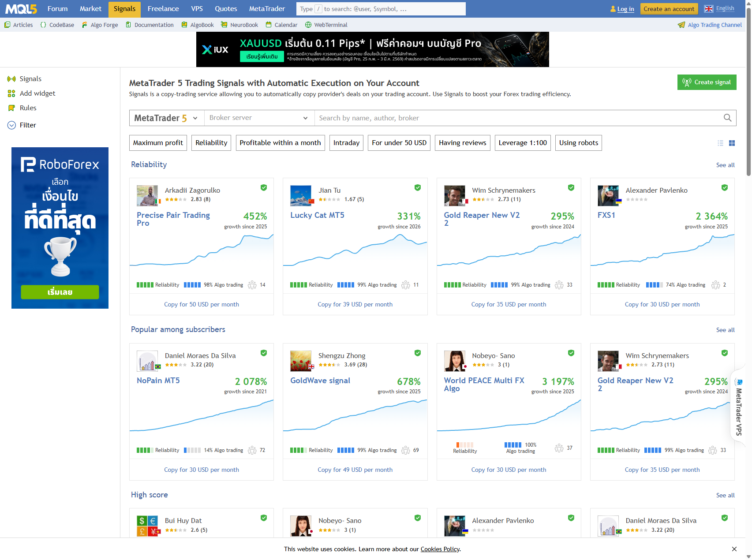Expand the Filter section in sidebar
Screen dimensions: 752x560
[x=22, y=125]
